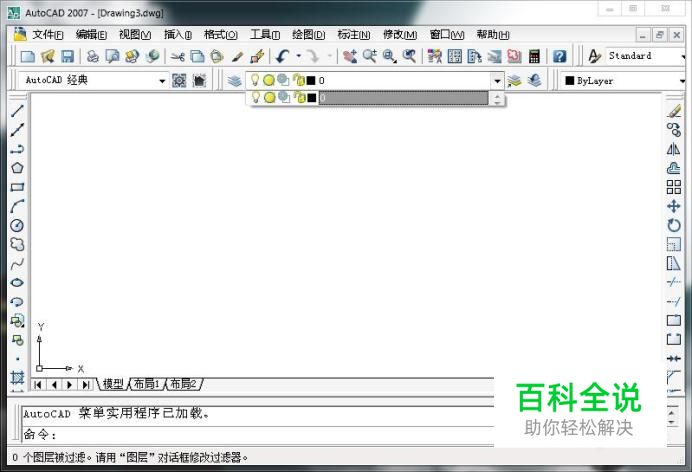Screen dimensions: 692x472
Task: Select the Polygon tool
Action: coord(17,168)
